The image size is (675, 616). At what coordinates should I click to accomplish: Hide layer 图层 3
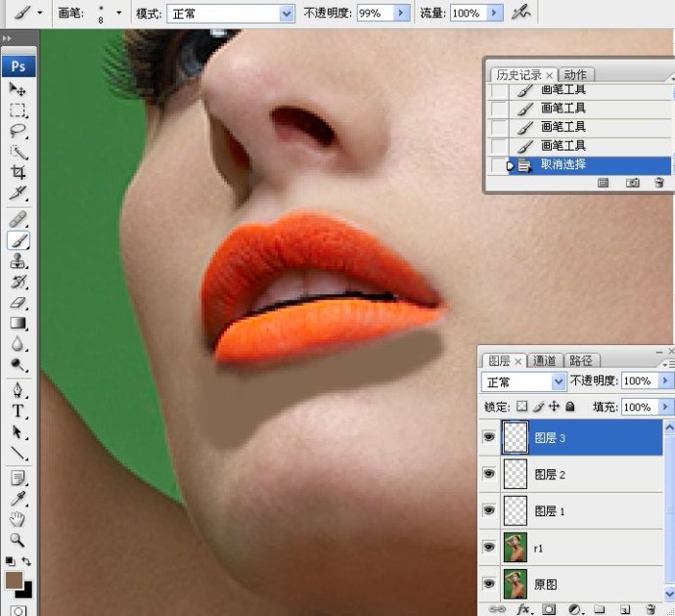click(x=488, y=437)
